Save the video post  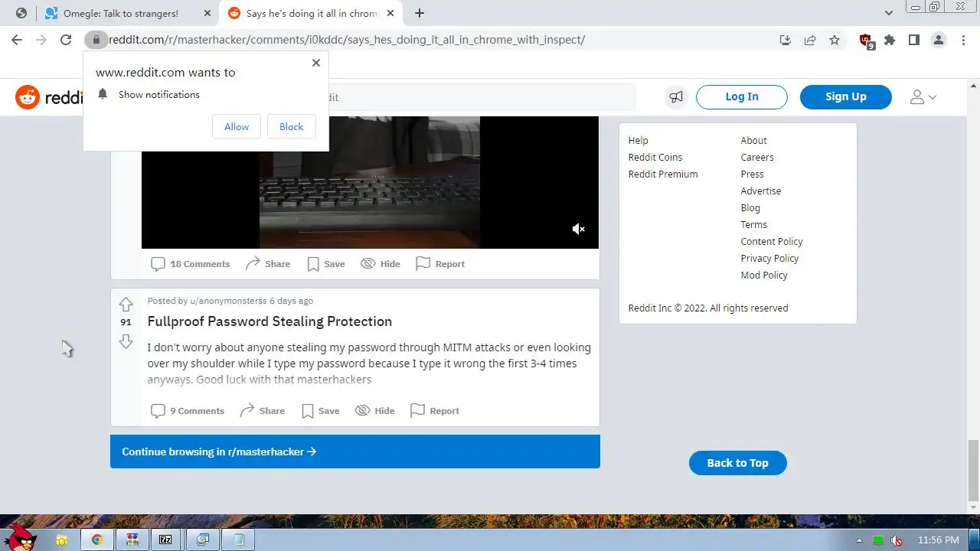pyautogui.click(x=326, y=264)
